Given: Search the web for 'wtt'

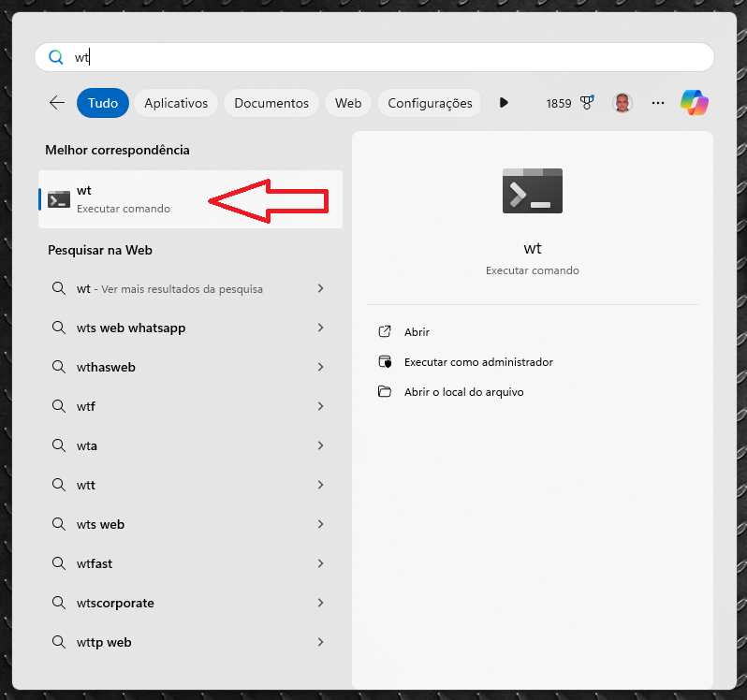Looking at the screenshot, I should coord(189,485).
